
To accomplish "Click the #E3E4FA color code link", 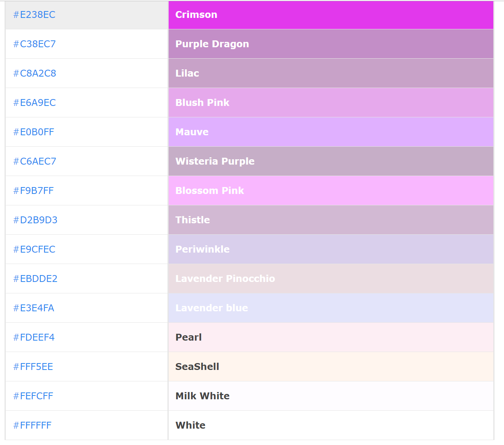I will 33,308.
